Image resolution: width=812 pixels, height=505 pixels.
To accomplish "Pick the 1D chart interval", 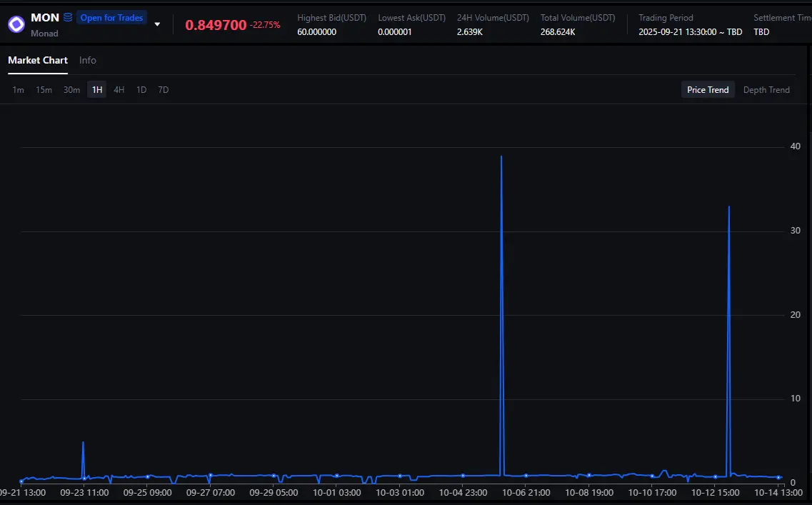I will 141,90.
